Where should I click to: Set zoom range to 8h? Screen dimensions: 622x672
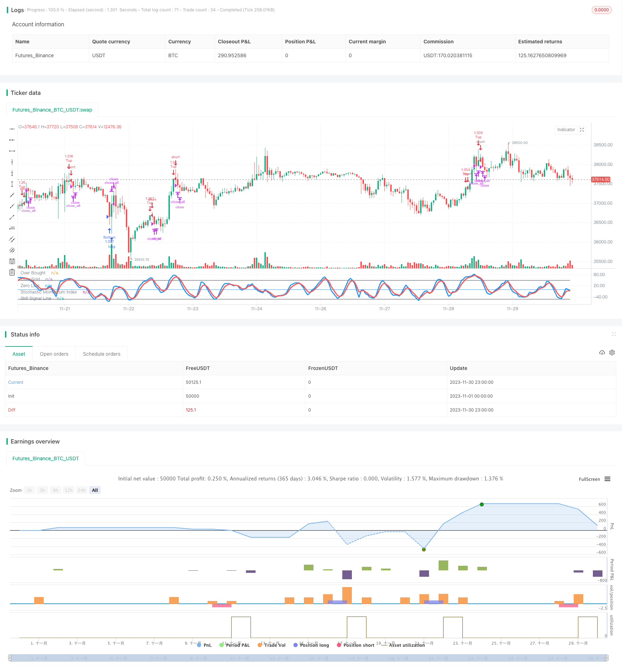point(55,490)
